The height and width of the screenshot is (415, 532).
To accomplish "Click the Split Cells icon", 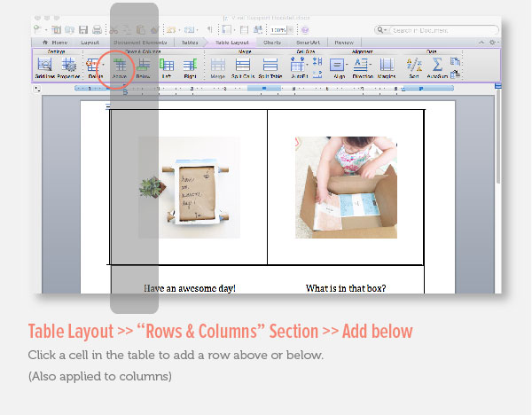I will tap(243, 65).
